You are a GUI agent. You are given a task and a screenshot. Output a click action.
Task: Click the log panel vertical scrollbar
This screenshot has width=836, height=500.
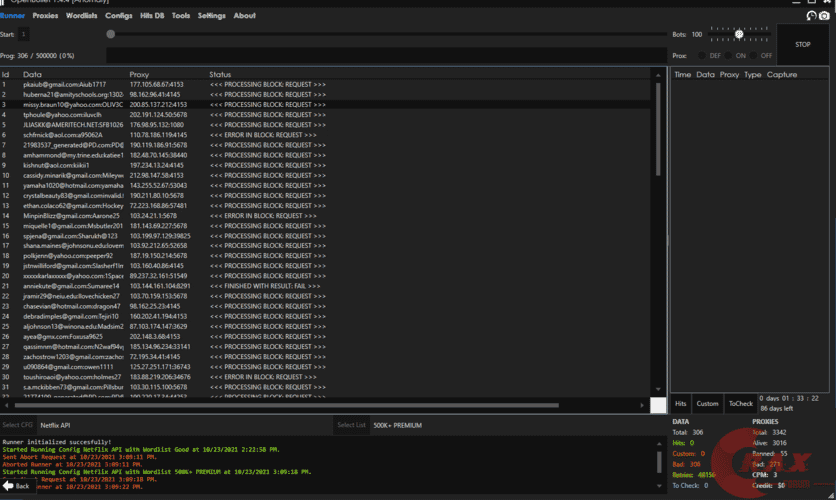[658, 459]
